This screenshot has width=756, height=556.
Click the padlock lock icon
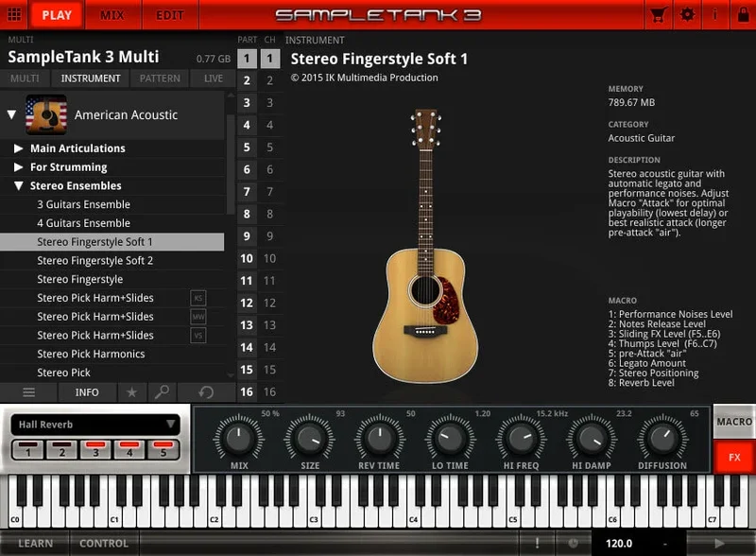coord(743,14)
